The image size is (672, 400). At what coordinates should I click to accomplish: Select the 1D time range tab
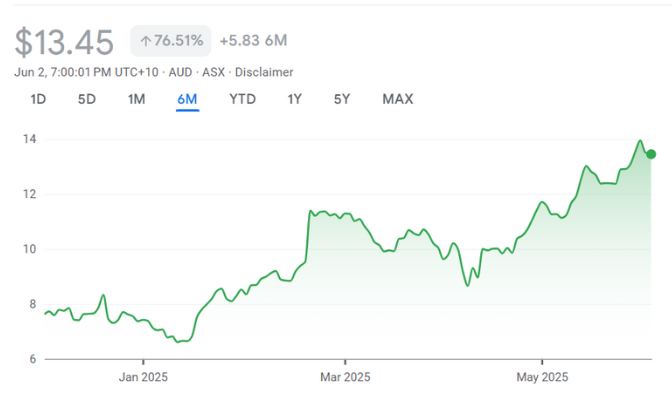click(38, 99)
